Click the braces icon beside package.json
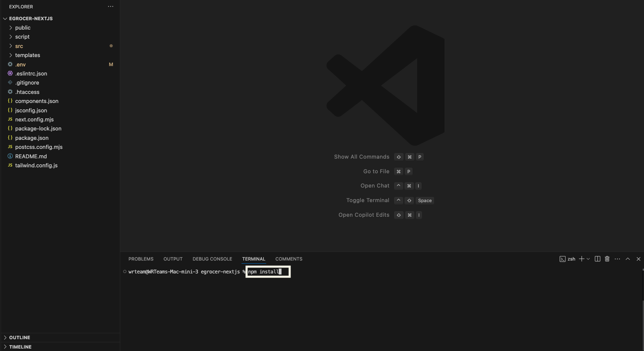The width and height of the screenshot is (644, 351). (x=10, y=138)
